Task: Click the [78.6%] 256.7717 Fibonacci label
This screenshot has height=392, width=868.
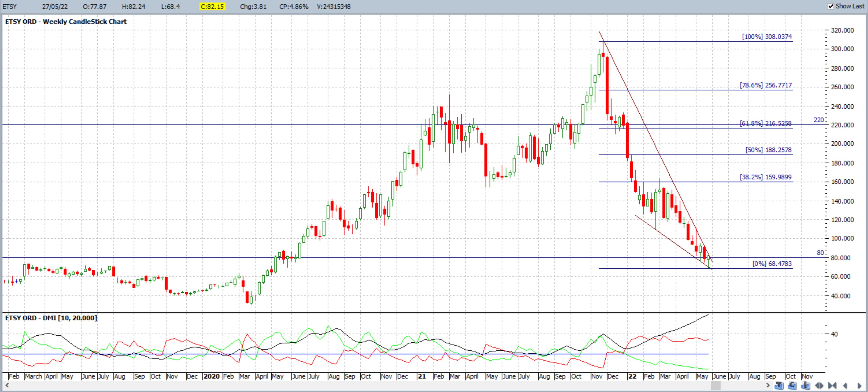Action: [766, 85]
